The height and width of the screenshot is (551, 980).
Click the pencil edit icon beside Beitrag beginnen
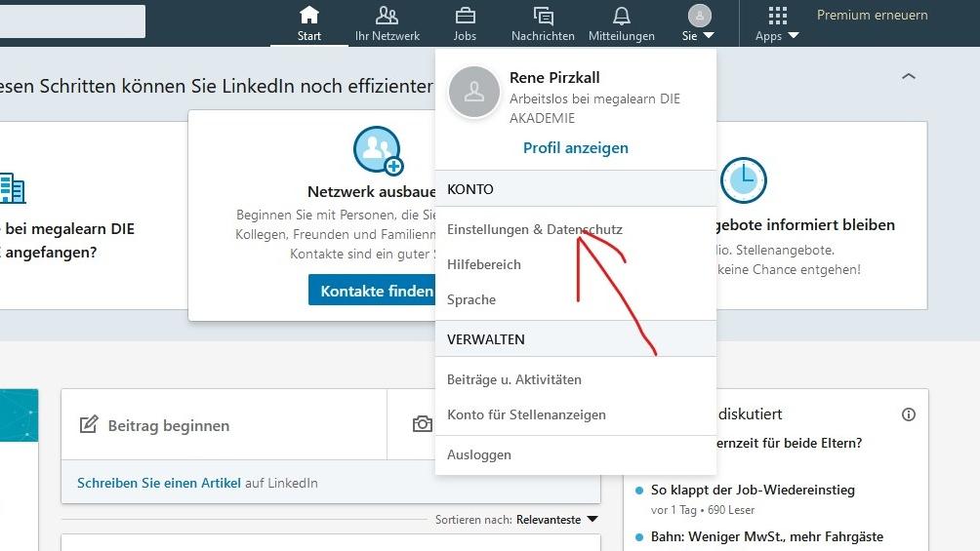(x=89, y=424)
